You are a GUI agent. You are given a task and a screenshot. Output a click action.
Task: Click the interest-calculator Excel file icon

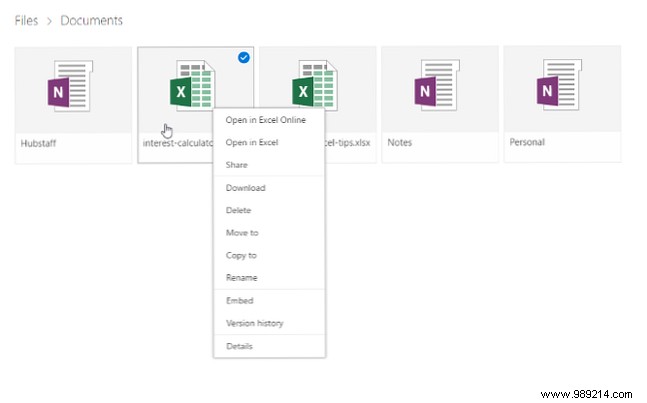pos(192,86)
